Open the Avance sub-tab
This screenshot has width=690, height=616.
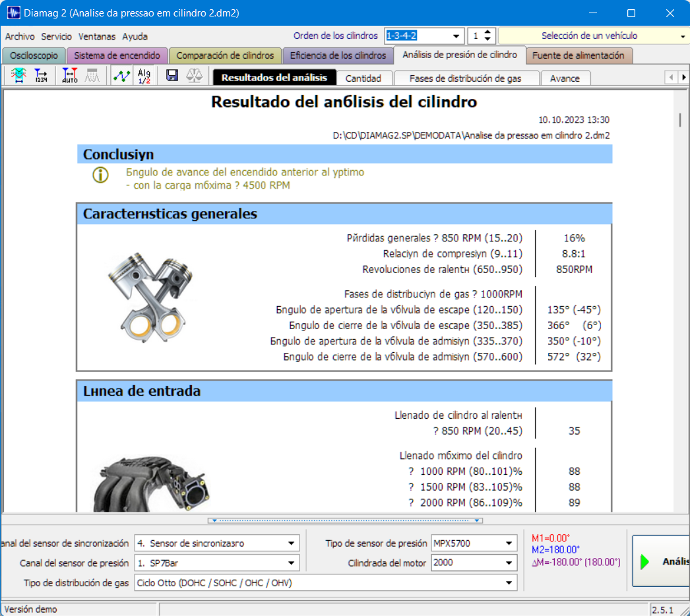565,78
